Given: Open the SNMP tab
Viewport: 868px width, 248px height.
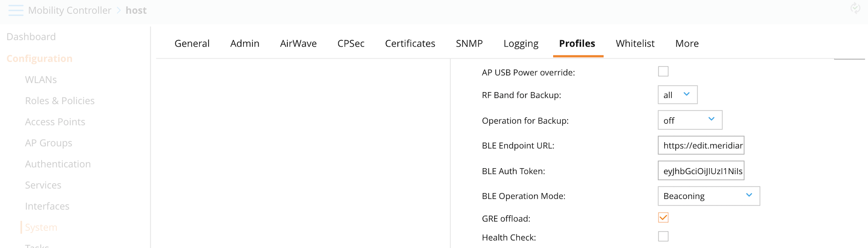Looking at the screenshot, I should click(x=469, y=43).
